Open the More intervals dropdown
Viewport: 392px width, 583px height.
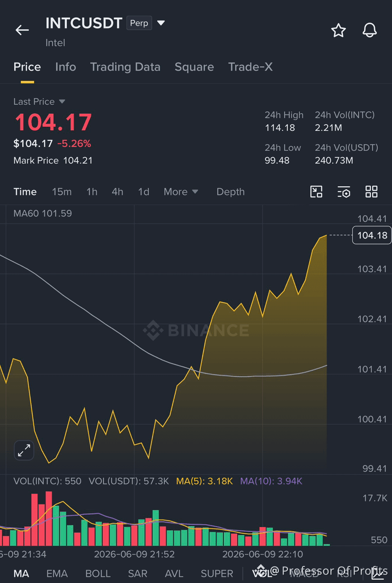click(x=181, y=191)
